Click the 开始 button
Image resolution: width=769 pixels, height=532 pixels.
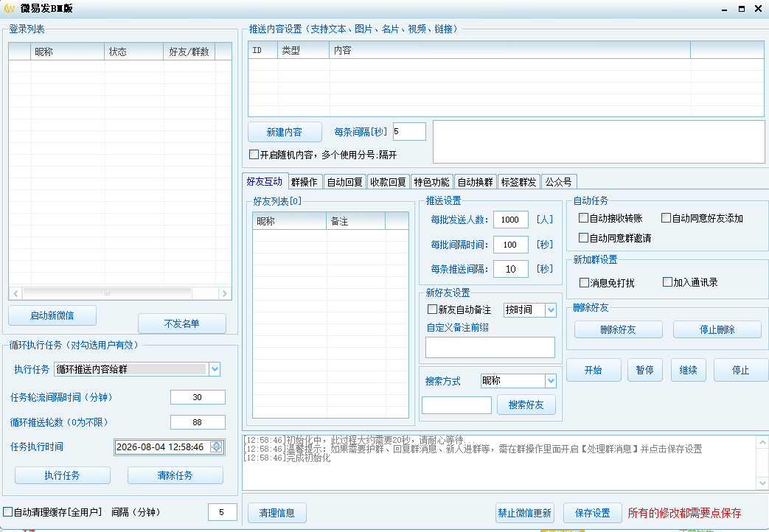[x=594, y=370]
